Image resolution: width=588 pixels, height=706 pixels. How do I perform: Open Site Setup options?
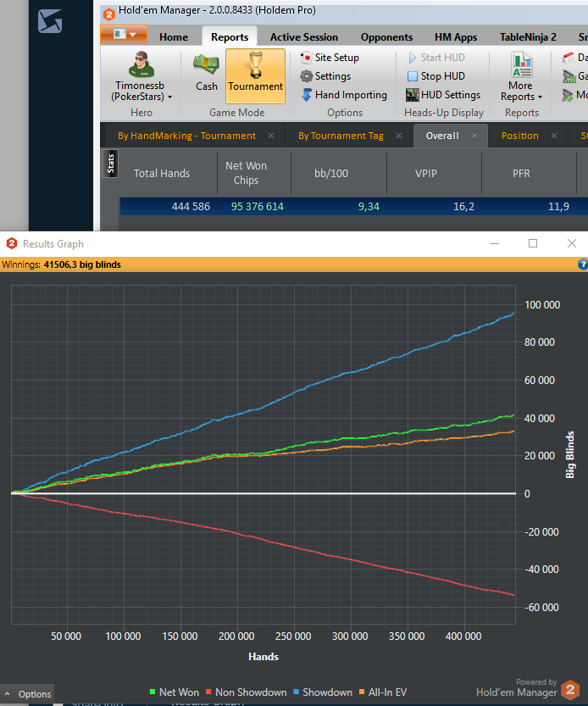point(330,58)
